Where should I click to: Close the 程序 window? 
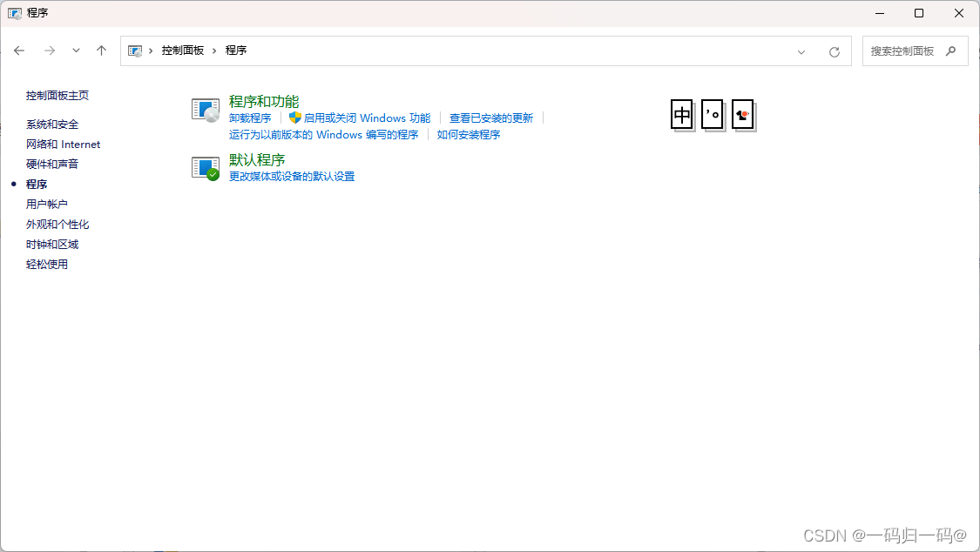pyautogui.click(x=959, y=13)
